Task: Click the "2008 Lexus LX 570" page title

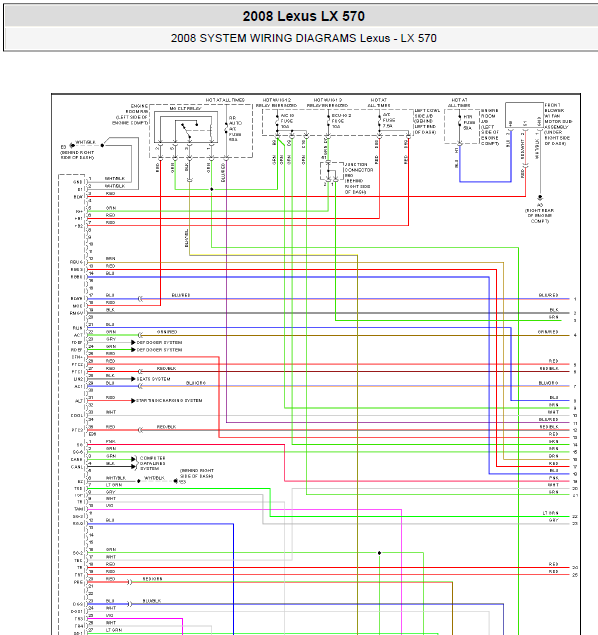Action: coord(304,16)
